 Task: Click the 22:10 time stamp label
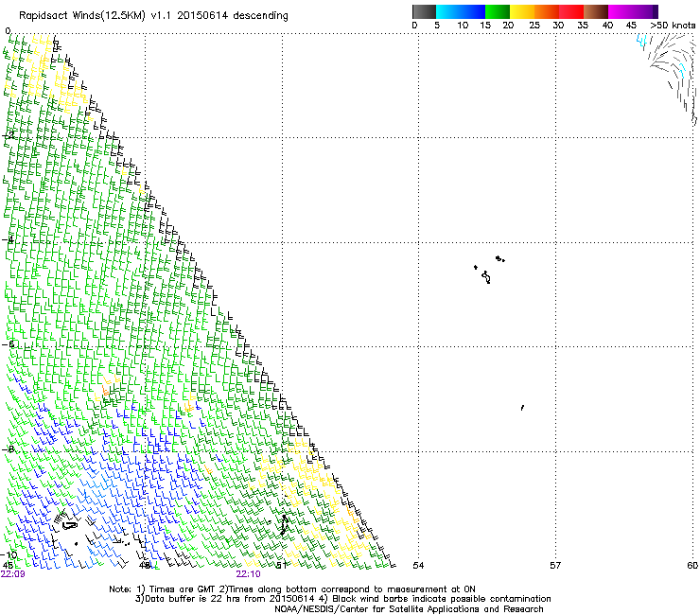[x=248, y=574]
